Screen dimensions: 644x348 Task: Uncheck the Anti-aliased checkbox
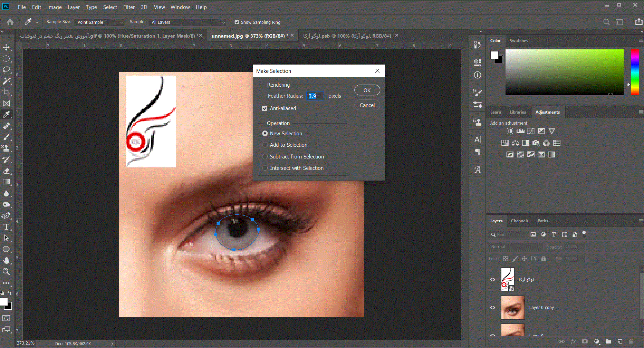pos(265,108)
